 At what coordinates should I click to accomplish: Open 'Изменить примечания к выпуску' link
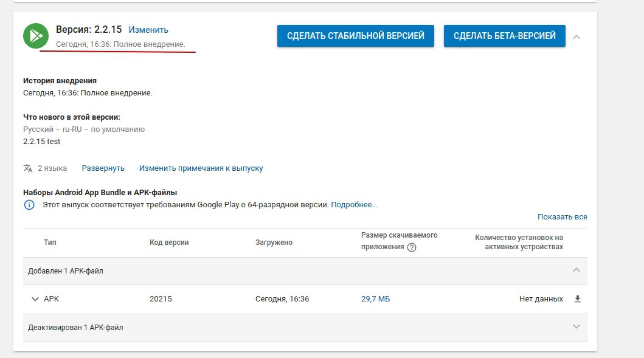click(x=201, y=168)
